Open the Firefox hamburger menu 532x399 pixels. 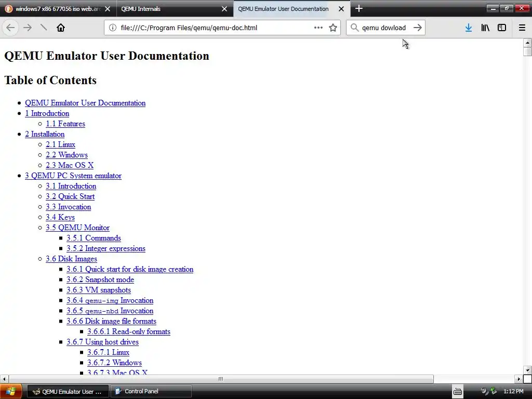point(522,28)
